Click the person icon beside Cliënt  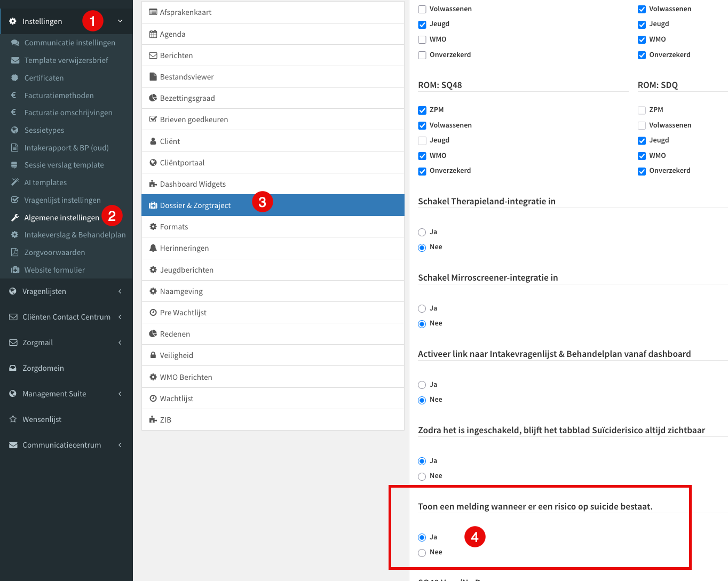point(153,141)
